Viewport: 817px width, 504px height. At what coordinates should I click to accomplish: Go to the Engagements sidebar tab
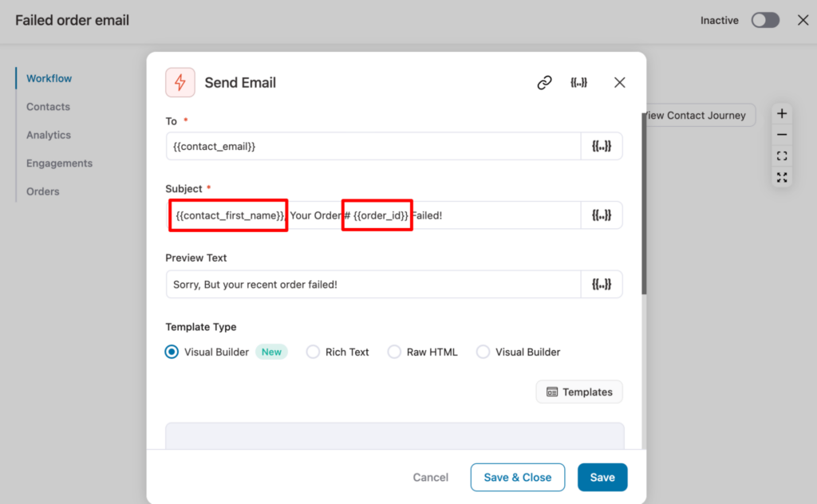point(59,163)
